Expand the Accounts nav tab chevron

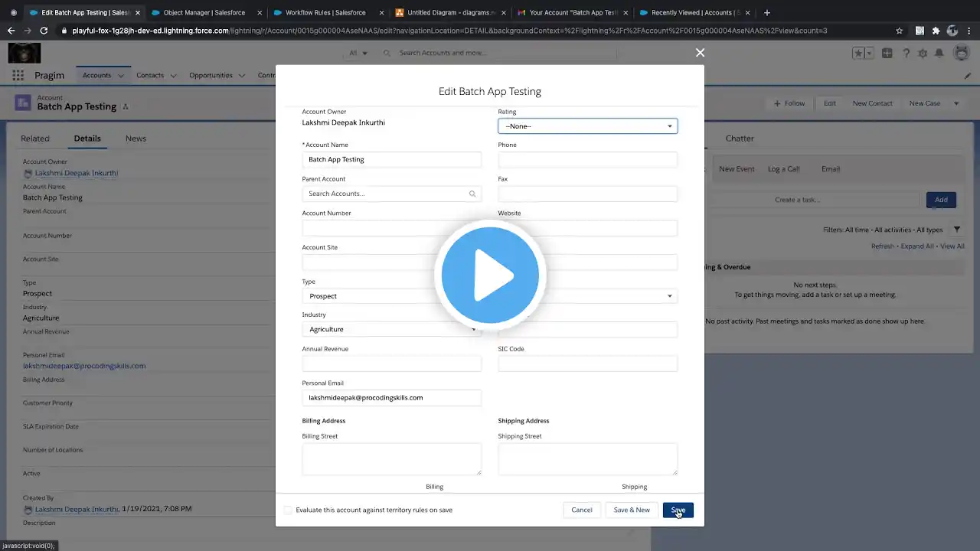(x=121, y=76)
